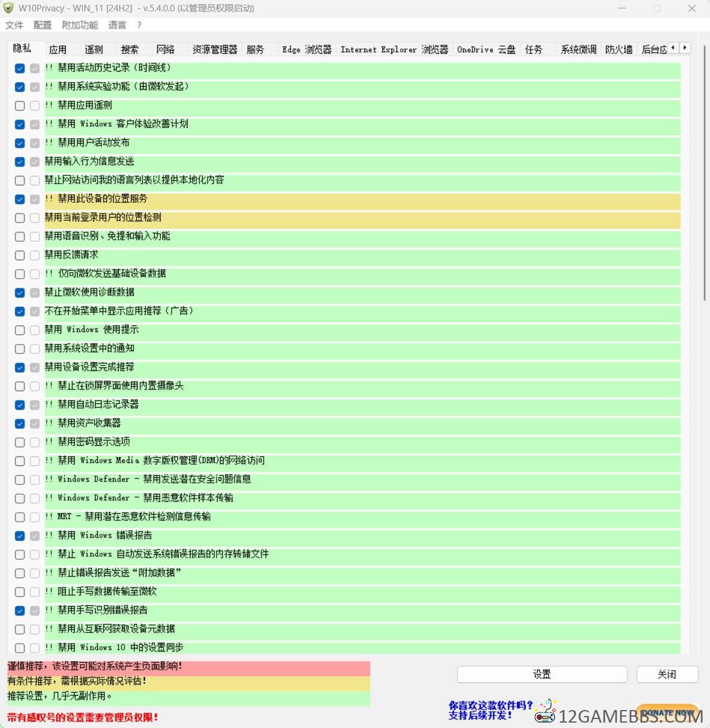The height and width of the screenshot is (728, 710).
Task: Check Windows Defender 禁用发送潜在安全问题信息 checkbox
Action: (x=20, y=480)
